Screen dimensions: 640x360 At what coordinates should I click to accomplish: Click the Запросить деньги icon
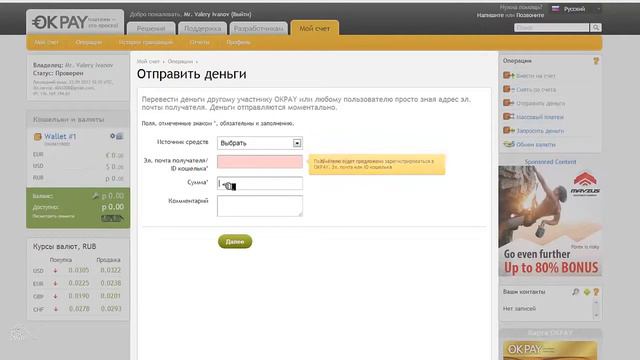(508, 130)
